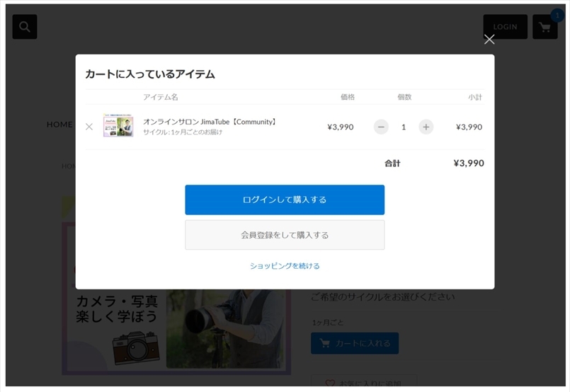
Task: Click オンラインサロン JimaTube【Community】 item name
Action: tap(210, 122)
